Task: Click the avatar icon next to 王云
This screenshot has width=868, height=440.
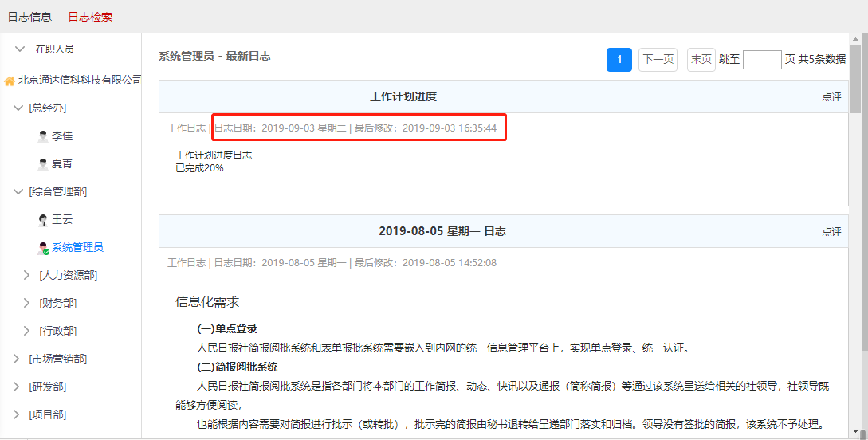Action: coord(43,220)
